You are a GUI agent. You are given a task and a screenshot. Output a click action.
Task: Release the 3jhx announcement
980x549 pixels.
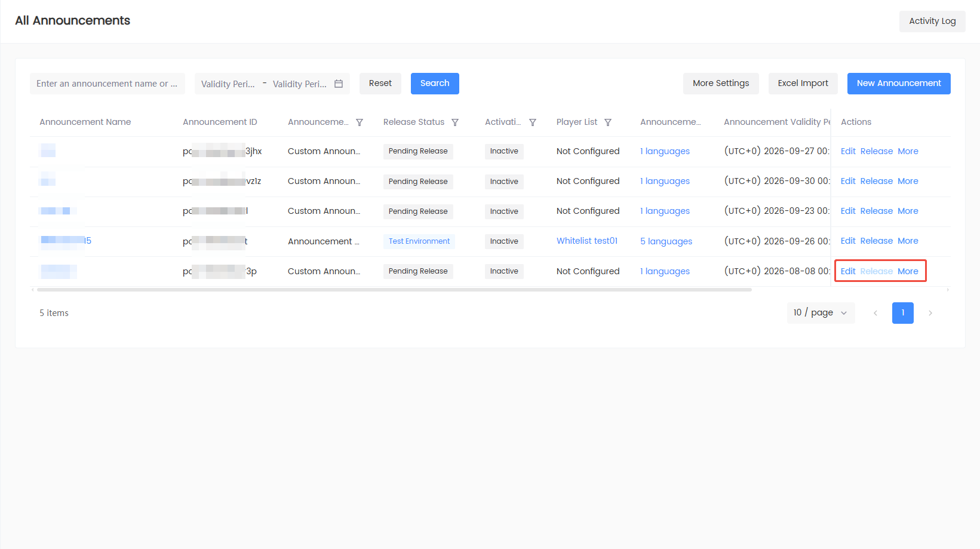[876, 151]
